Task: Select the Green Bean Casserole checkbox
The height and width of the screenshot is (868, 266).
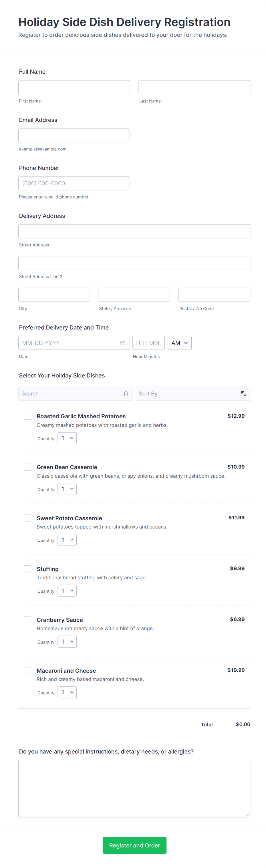Action: pyautogui.click(x=28, y=467)
